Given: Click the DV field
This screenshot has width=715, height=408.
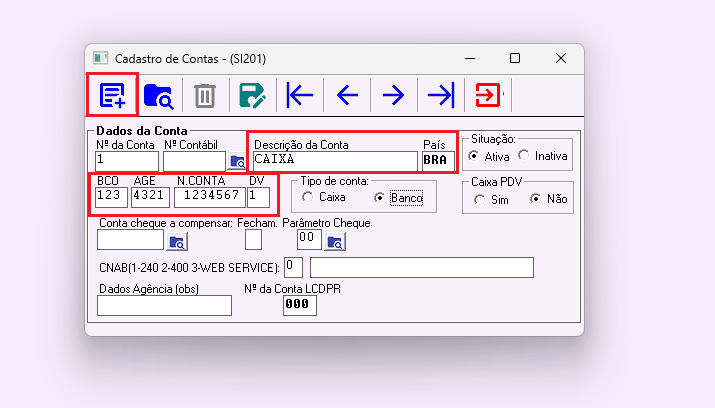Looking at the screenshot, I should [258, 197].
